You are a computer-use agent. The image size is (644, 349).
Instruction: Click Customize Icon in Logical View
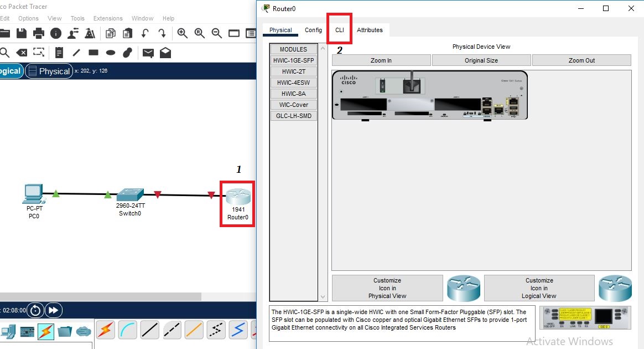(x=539, y=288)
